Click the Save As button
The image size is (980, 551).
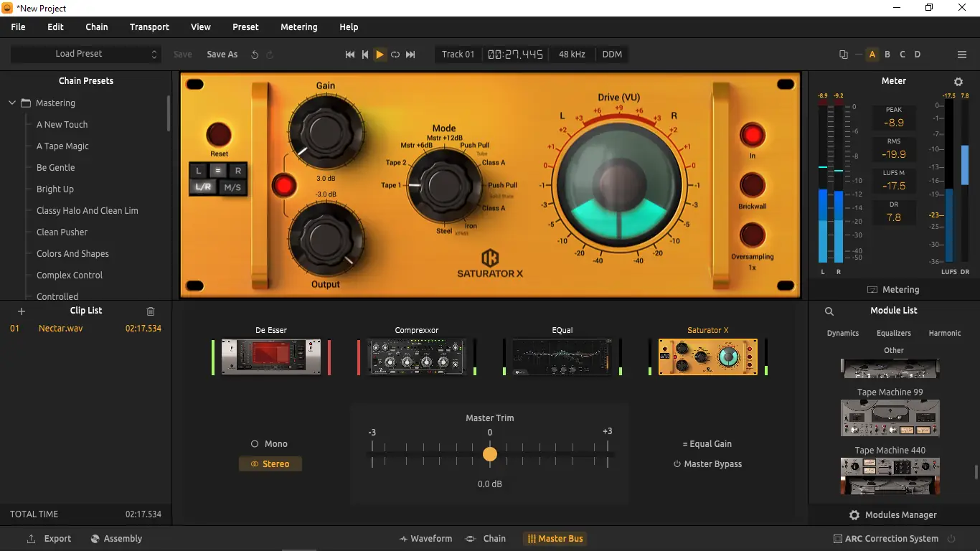pos(222,54)
